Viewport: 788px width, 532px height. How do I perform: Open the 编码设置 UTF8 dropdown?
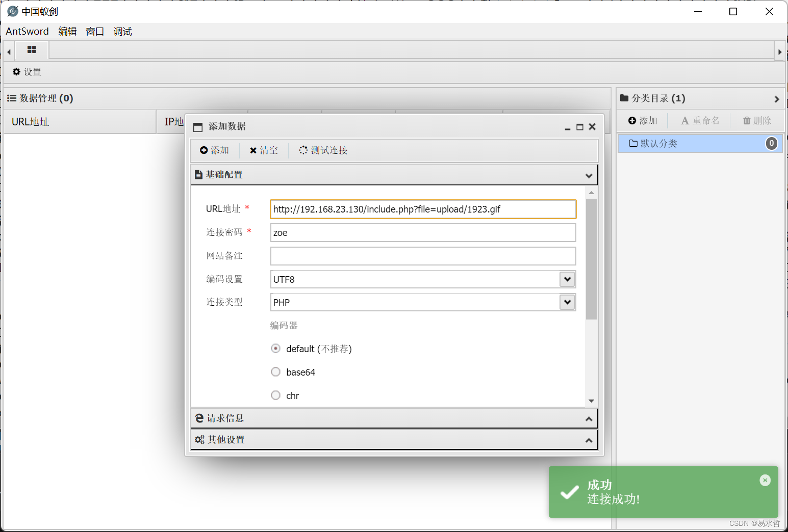click(567, 279)
